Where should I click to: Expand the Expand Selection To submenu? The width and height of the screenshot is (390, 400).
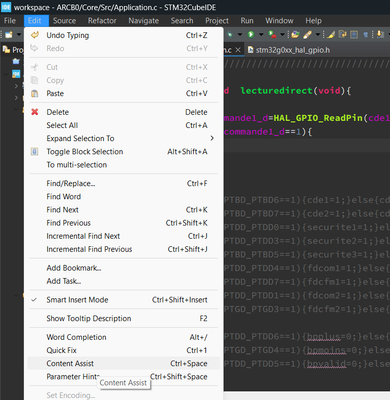[124, 138]
